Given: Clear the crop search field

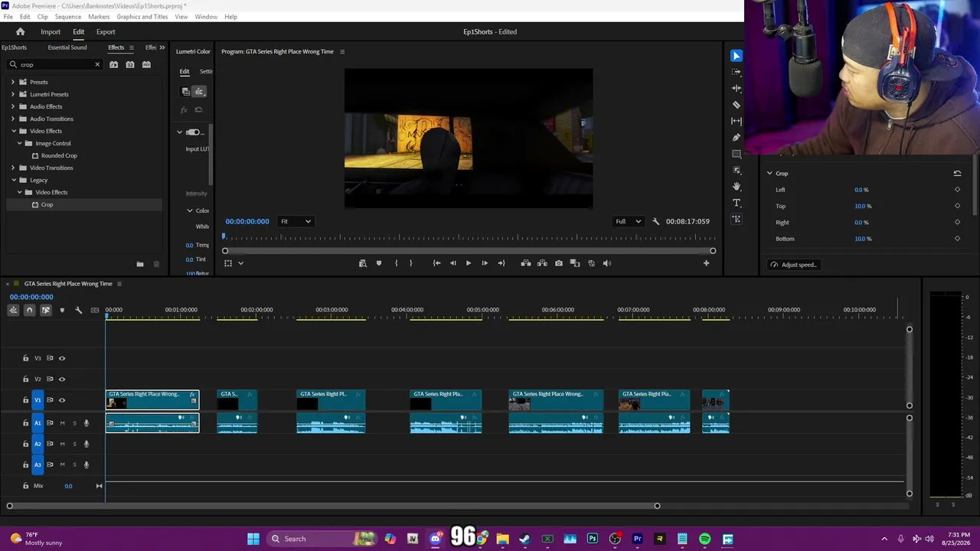Looking at the screenshot, I should click(x=97, y=65).
